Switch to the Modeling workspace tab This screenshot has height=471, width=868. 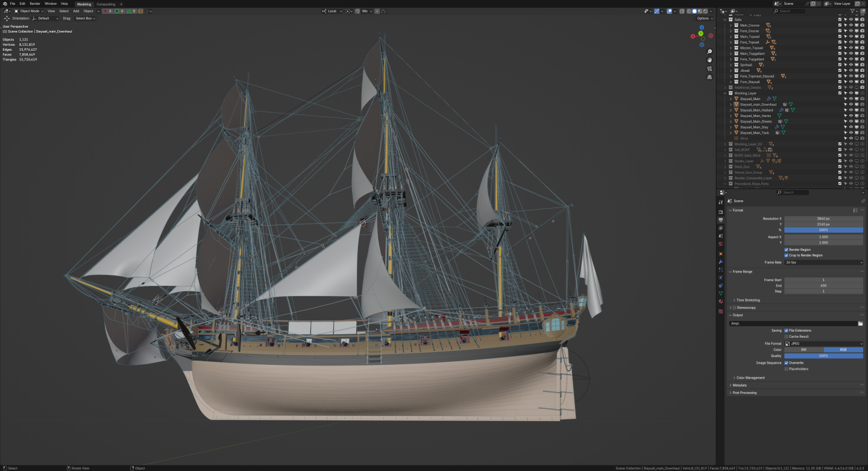point(84,4)
